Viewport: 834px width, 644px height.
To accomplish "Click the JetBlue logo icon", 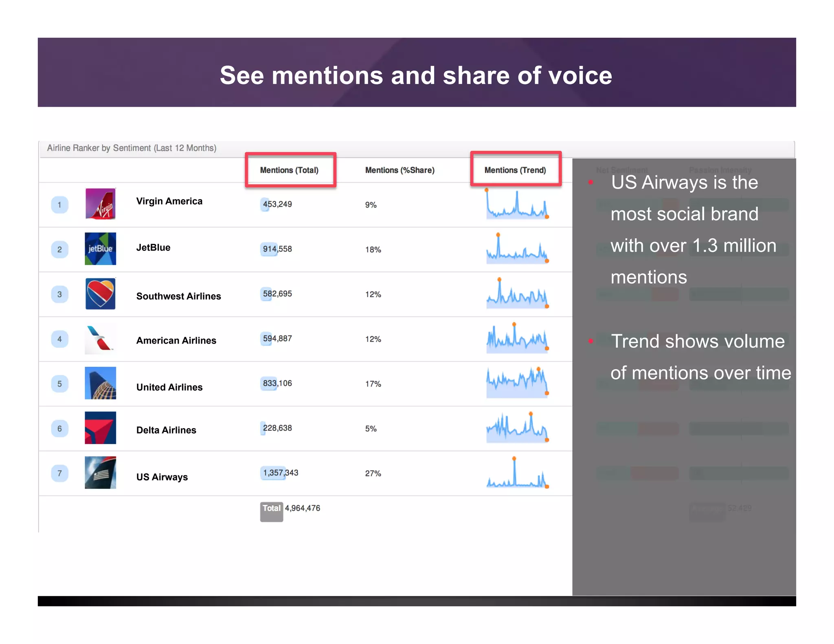I will 100,249.
